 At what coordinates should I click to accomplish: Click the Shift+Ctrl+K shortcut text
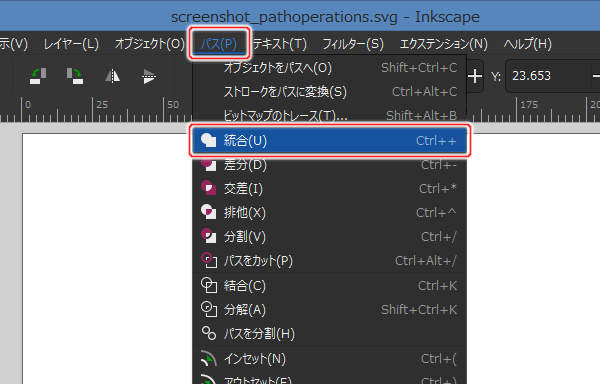(x=419, y=309)
